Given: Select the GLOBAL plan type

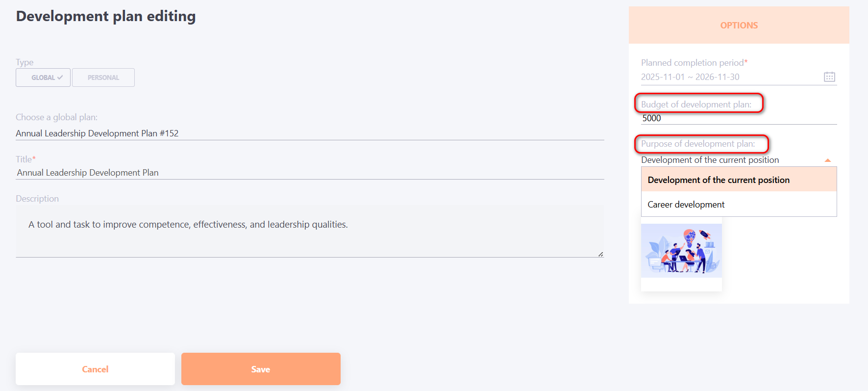Looking at the screenshot, I should coord(43,78).
